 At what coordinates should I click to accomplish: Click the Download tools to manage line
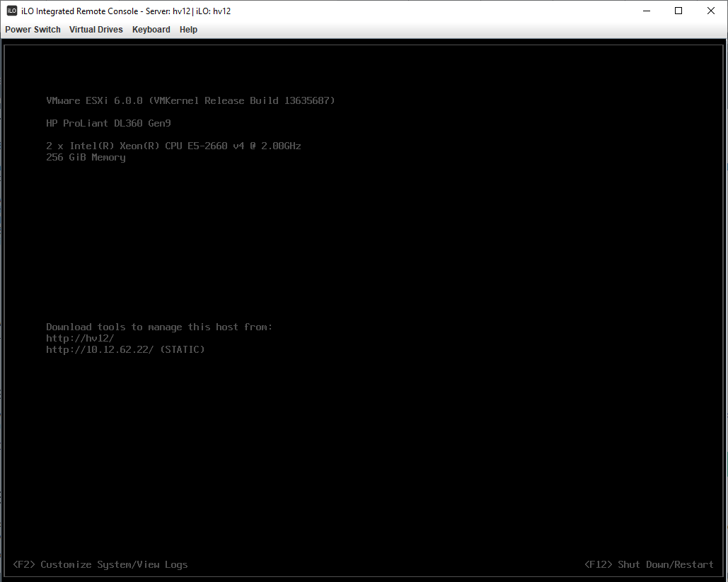[x=159, y=327]
